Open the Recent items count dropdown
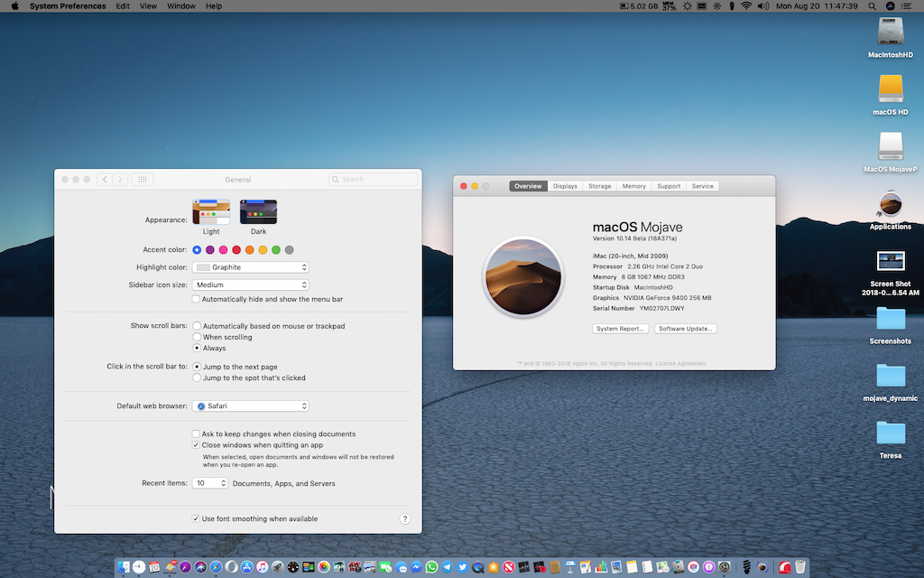 point(209,483)
